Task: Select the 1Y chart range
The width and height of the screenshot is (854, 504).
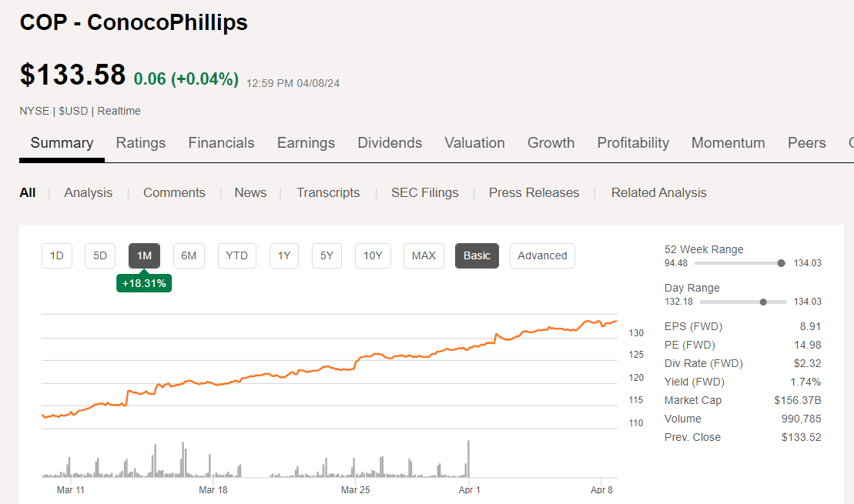Action: (283, 255)
